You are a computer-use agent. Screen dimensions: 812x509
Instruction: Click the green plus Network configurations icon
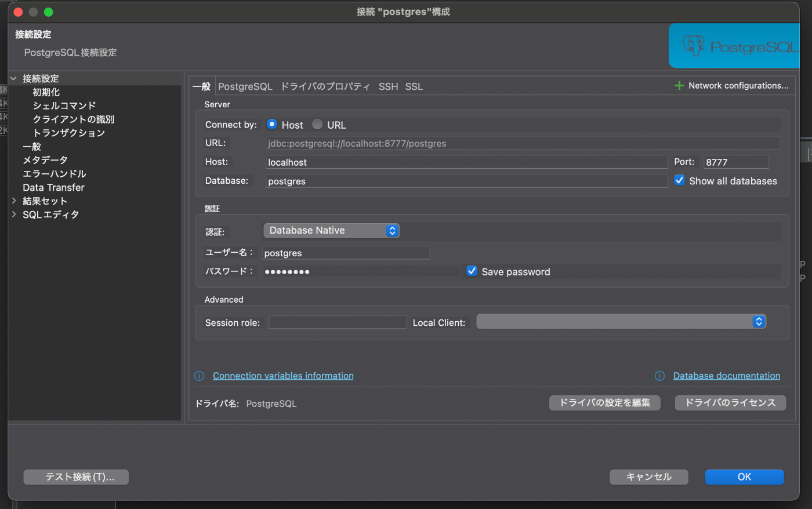[679, 86]
